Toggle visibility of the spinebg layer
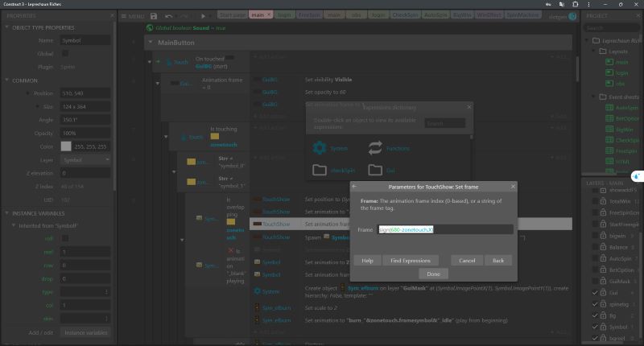This screenshot has height=346, width=644. [595, 304]
